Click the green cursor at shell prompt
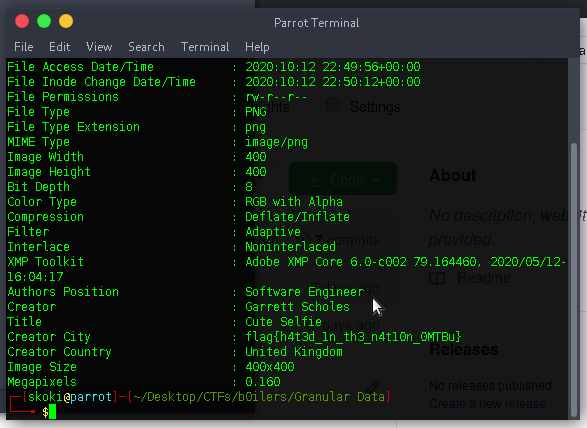587x428 pixels. (x=52, y=412)
